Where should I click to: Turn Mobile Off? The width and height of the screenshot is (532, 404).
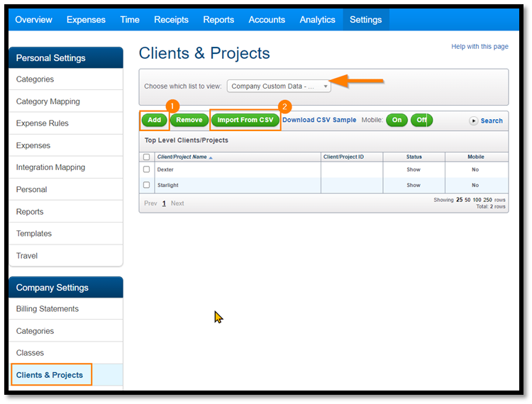421,120
